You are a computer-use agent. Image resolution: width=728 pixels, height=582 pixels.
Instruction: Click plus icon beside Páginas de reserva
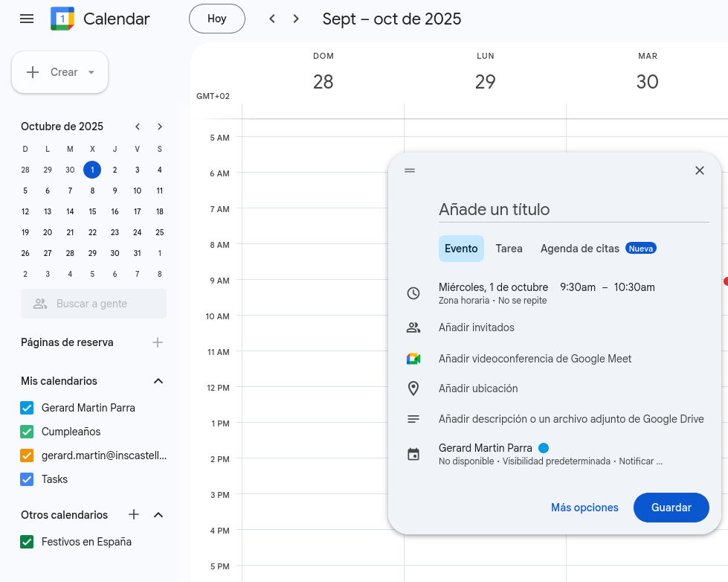point(158,342)
